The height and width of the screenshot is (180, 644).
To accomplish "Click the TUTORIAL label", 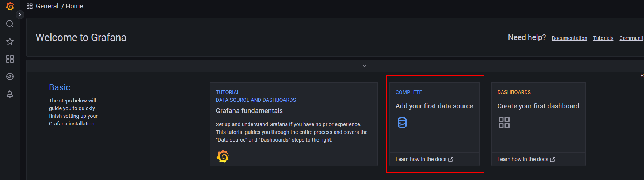I will pos(228,92).
